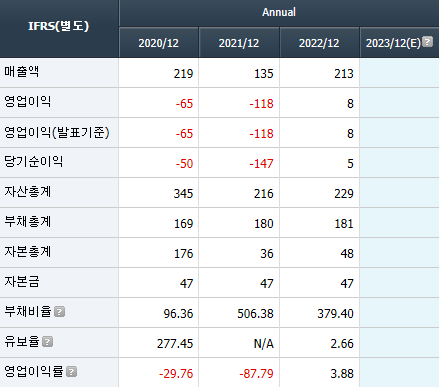Click help icon next to 2023/12(E)

click(427, 42)
